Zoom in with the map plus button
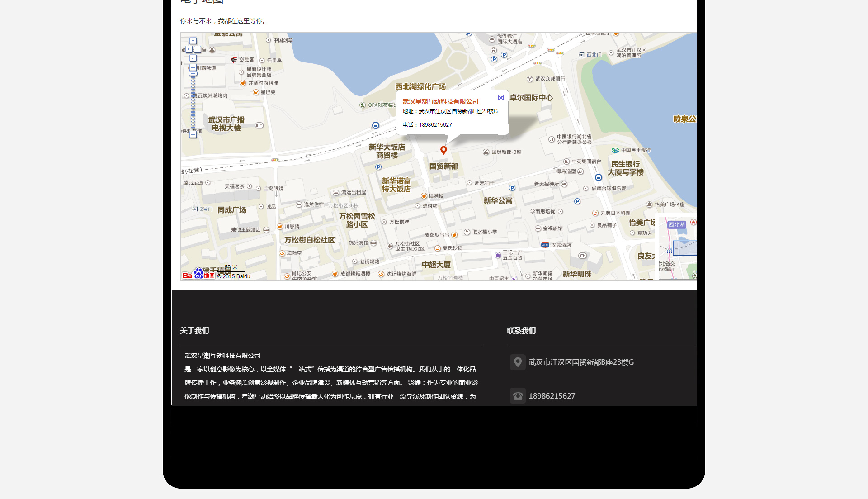 193,67
